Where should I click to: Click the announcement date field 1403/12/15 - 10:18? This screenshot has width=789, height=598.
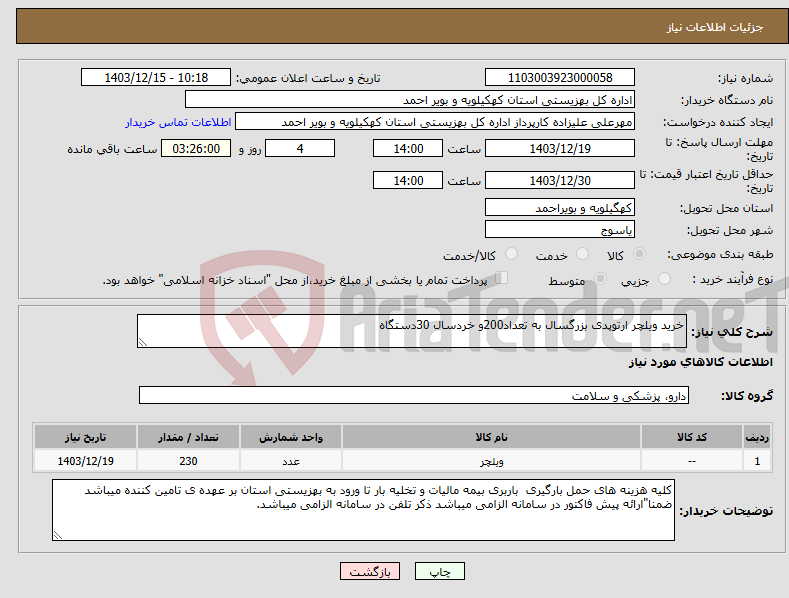(x=156, y=78)
